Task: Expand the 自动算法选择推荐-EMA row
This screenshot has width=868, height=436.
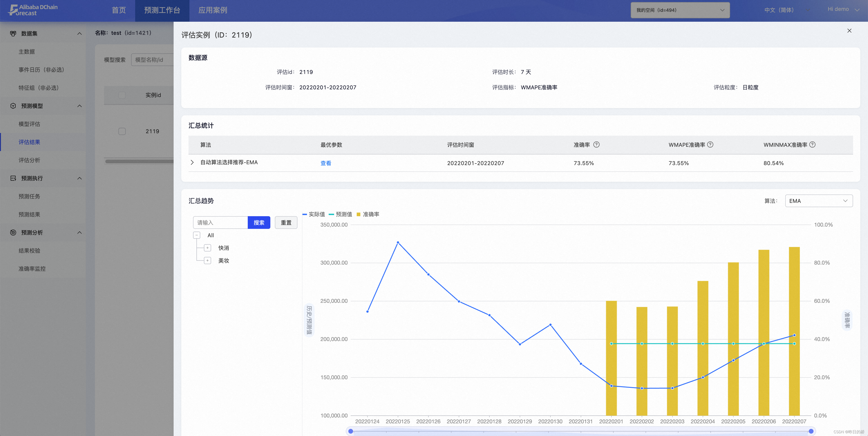Action: click(192, 163)
